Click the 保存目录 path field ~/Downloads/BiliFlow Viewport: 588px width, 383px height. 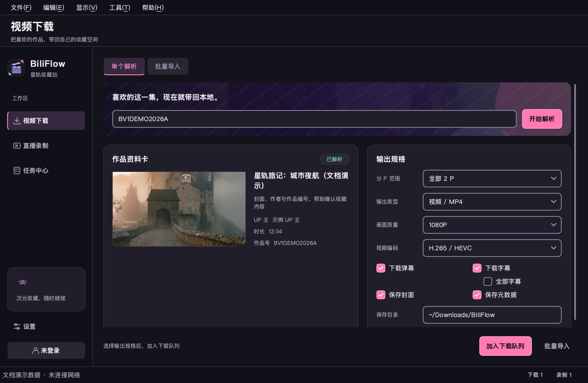[x=492, y=315]
